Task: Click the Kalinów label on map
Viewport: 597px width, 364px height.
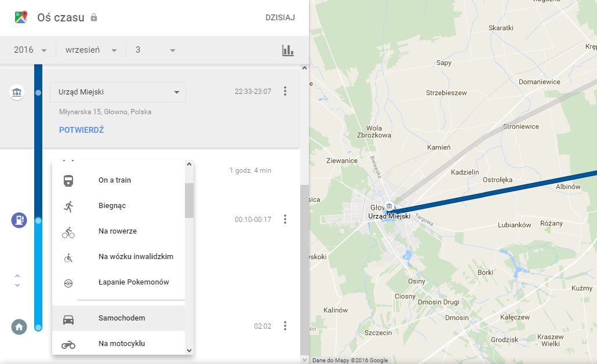Action: click(336, 310)
